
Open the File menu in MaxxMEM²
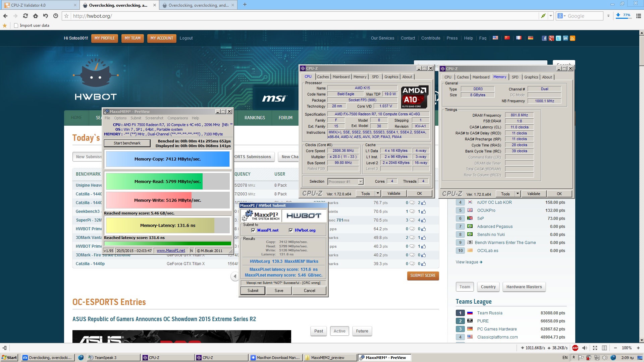point(107,118)
